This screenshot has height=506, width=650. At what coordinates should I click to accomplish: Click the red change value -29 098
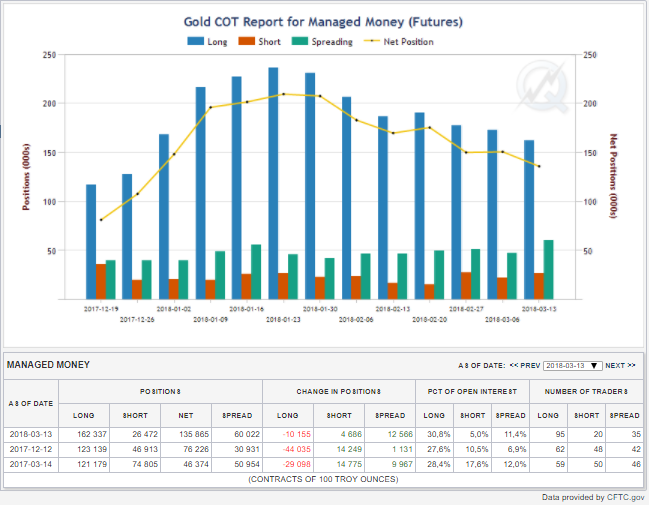pyautogui.click(x=296, y=465)
